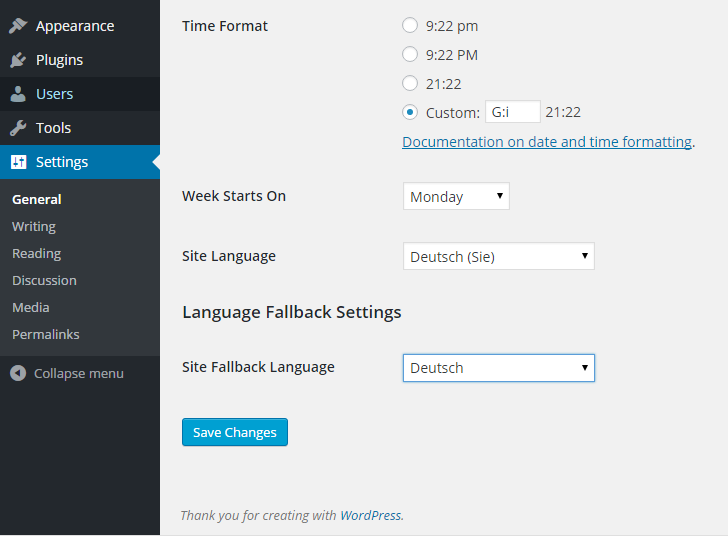Expand the Site Fallback Language dropdown
This screenshot has width=728, height=536.
(x=499, y=368)
